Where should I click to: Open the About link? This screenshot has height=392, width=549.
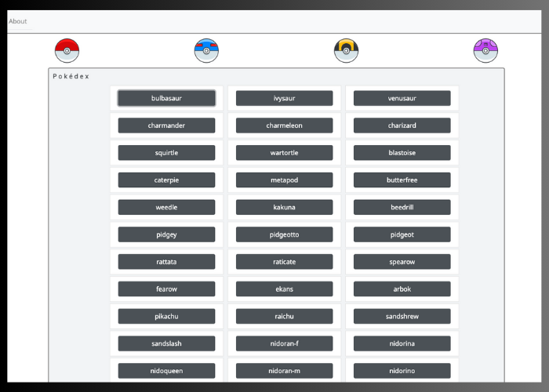pyautogui.click(x=18, y=21)
